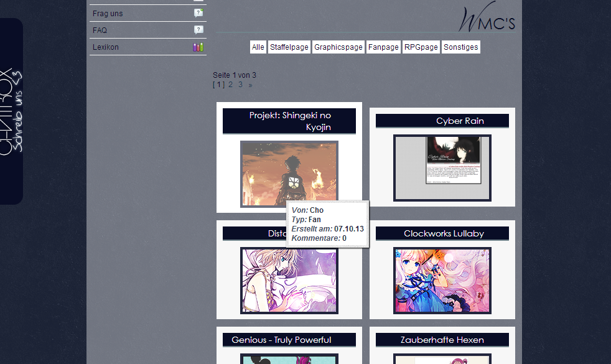
Task: Open the purple fairy girl thumbnail
Action: coord(289,281)
